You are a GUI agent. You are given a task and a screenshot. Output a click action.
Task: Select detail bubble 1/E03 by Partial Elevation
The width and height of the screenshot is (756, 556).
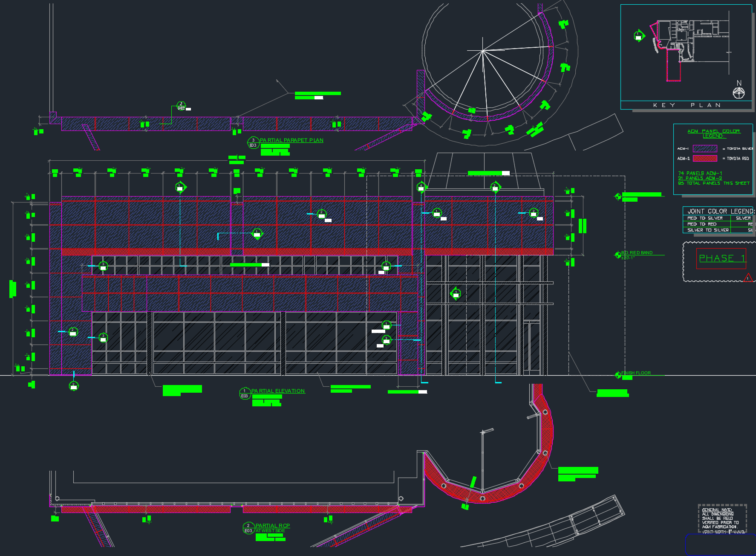point(245,394)
